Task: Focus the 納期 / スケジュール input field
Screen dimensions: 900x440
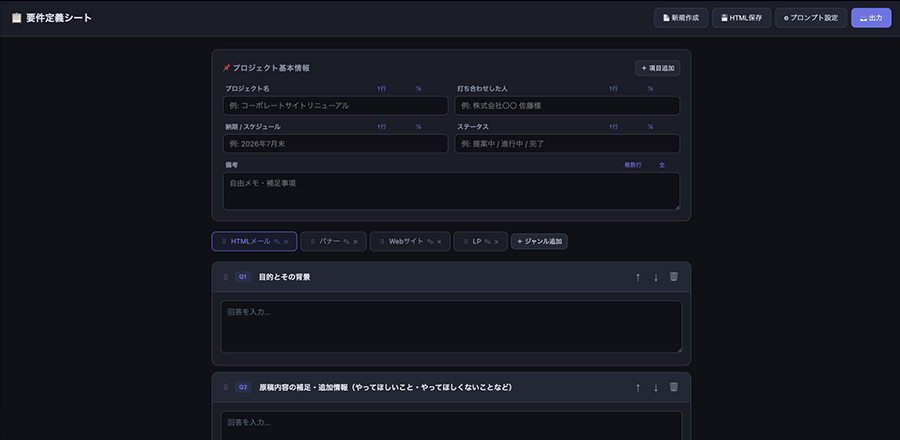Action: (335, 143)
